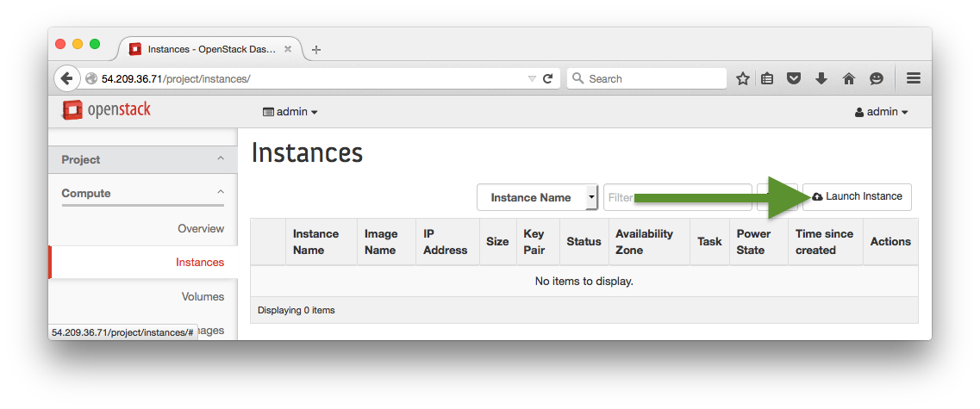Open the bookmarks list icon
This screenshot has height=409, width=980.
coord(767,78)
